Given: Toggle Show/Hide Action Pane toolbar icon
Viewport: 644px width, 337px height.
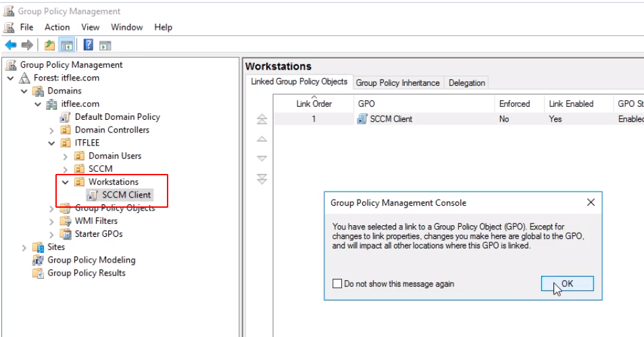Looking at the screenshot, I should pos(105,45).
